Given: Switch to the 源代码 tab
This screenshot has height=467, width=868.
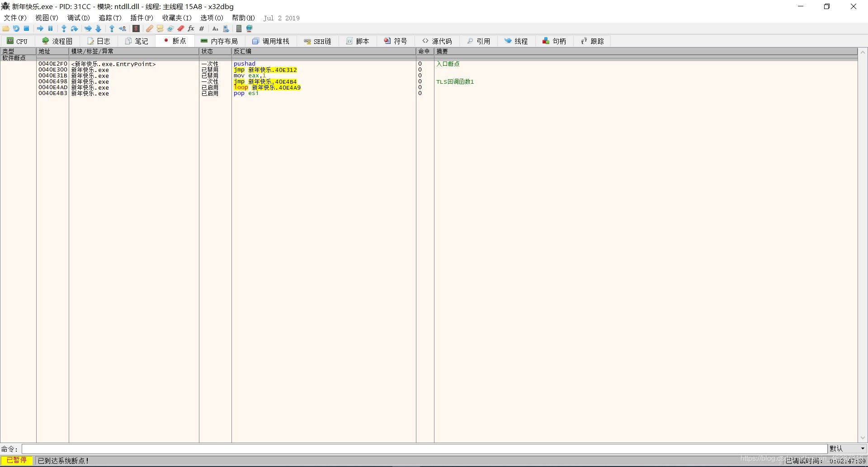Looking at the screenshot, I should (437, 41).
